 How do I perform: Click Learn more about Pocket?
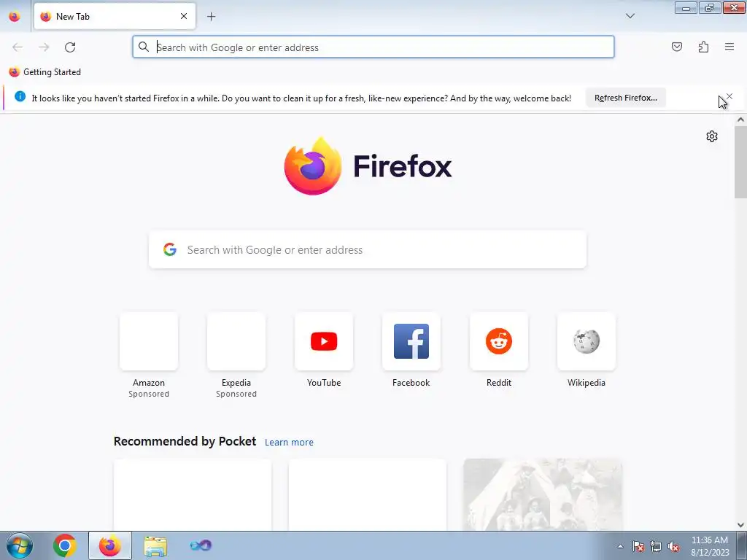coord(289,443)
